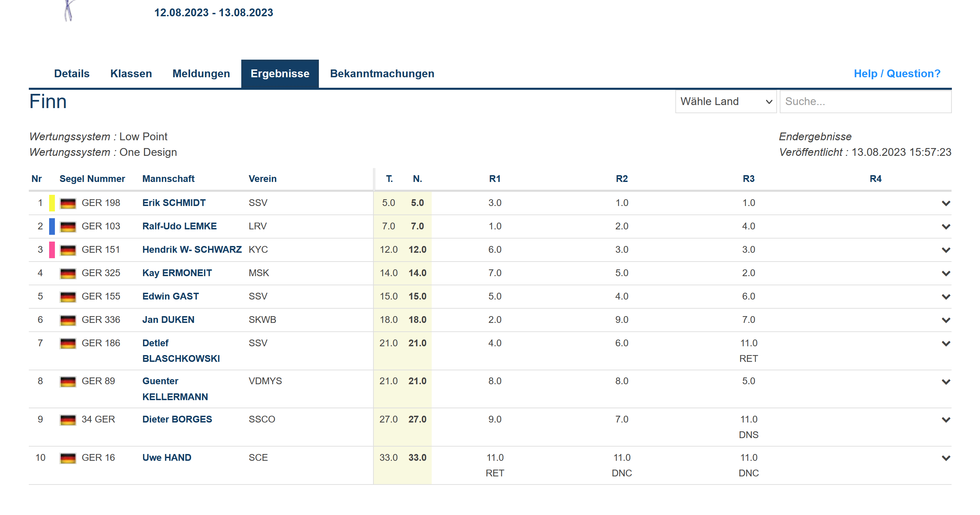Expand the Guenter KELLERMANN row chevron
The height and width of the screenshot is (515, 980).
946,382
